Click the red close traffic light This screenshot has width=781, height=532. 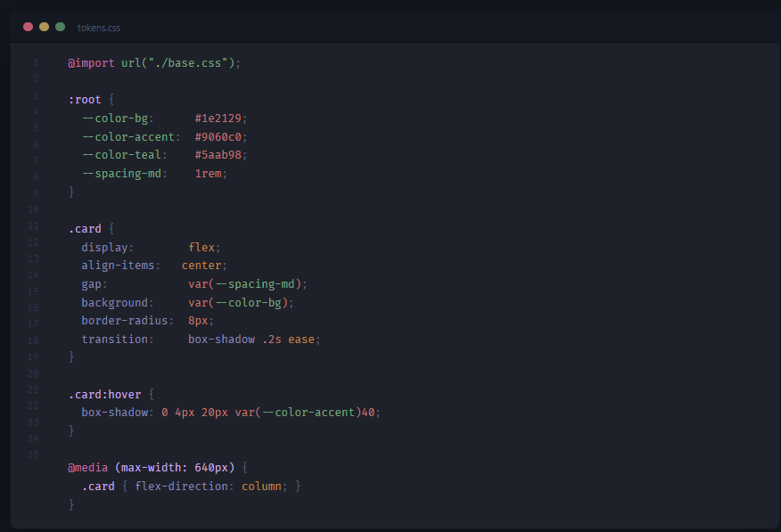click(x=28, y=28)
